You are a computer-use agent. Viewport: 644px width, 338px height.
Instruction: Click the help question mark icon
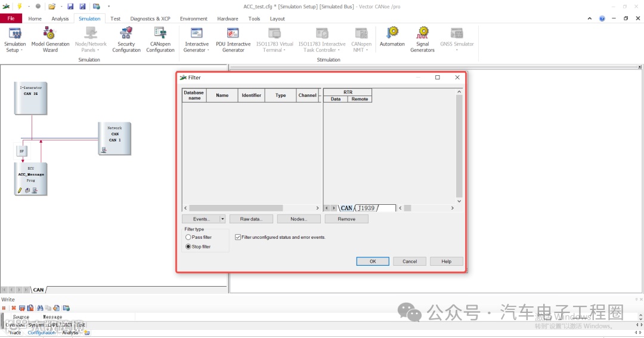pyautogui.click(x=602, y=19)
